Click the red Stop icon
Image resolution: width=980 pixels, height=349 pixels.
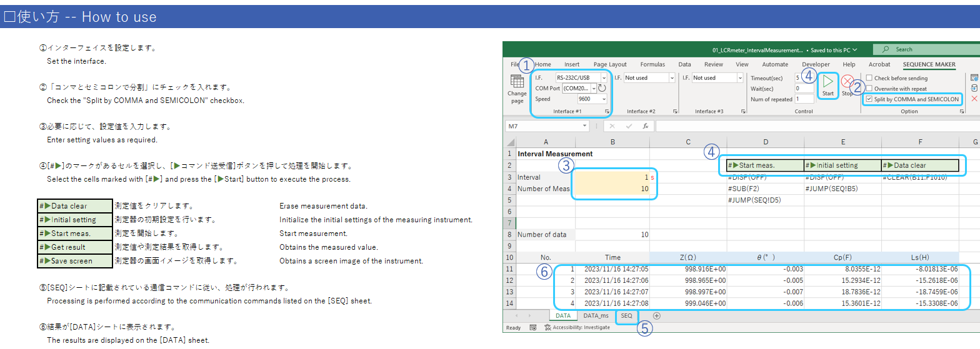pos(847,81)
